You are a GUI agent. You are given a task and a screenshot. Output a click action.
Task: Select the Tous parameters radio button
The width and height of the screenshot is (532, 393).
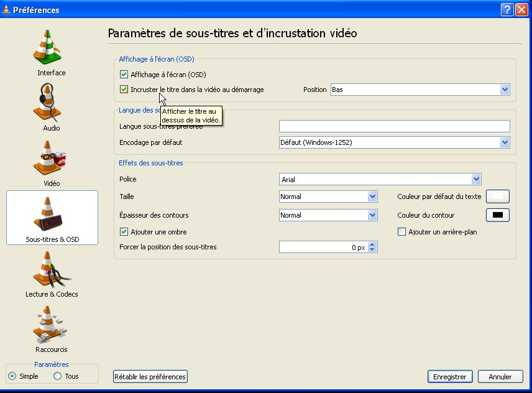click(58, 376)
